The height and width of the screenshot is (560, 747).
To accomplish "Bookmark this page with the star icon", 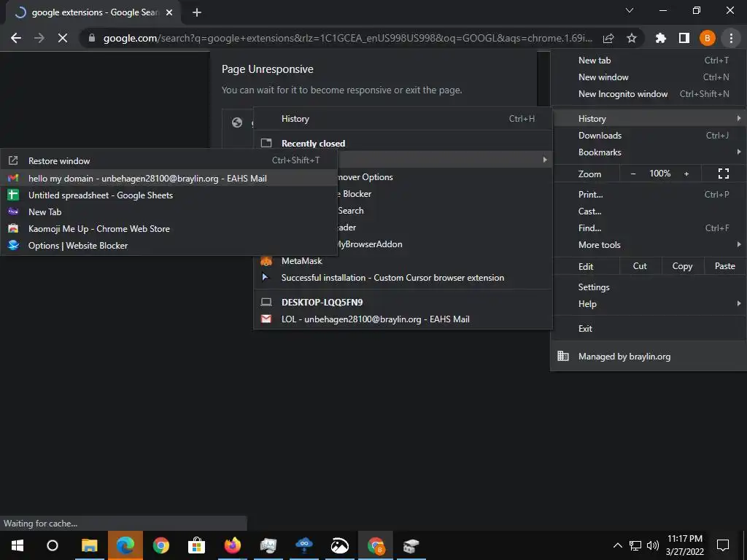I will pyautogui.click(x=632, y=38).
